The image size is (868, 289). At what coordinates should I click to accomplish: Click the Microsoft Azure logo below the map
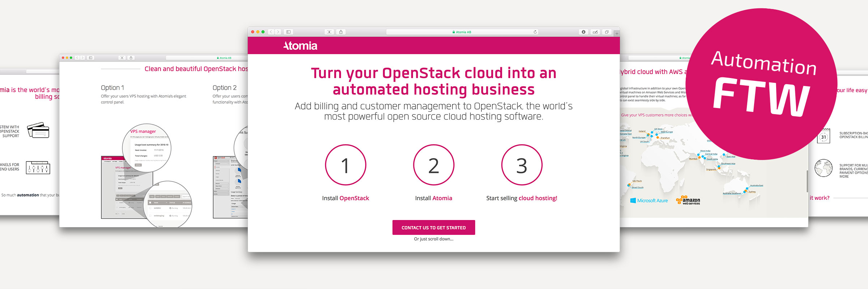[x=649, y=200]
